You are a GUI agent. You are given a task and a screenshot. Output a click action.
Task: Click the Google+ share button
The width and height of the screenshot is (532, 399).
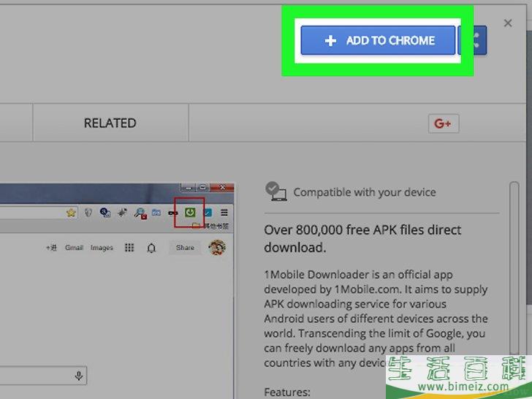coord(444,123)
